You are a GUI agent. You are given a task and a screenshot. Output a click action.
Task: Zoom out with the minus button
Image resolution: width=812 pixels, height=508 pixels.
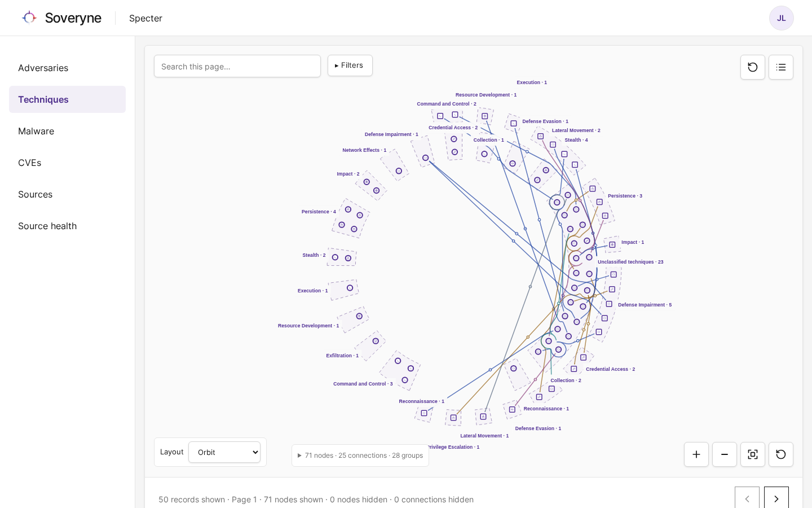click(x=725, y=454)
